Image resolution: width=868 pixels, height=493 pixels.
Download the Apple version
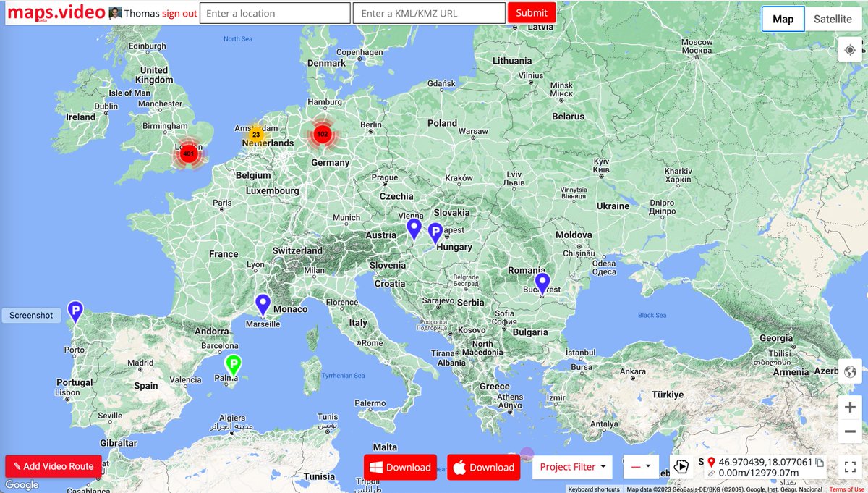(x=483, y=467)
